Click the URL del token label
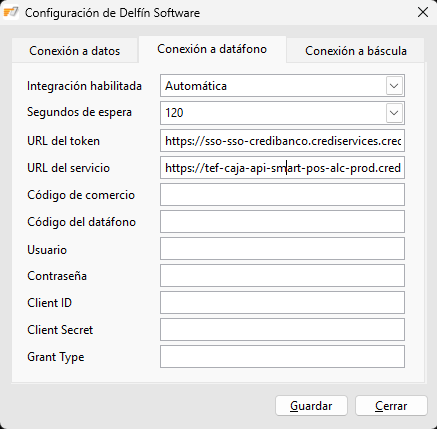This screenshot has width=437, height=429. [63, 141]
